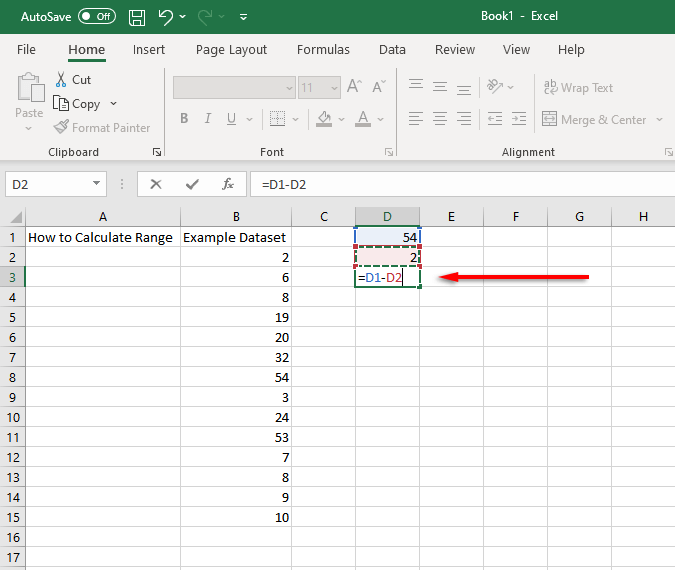Cancel the formula entry with X
Viewport: 675px width, 570px height.
(x=156, y=184)
